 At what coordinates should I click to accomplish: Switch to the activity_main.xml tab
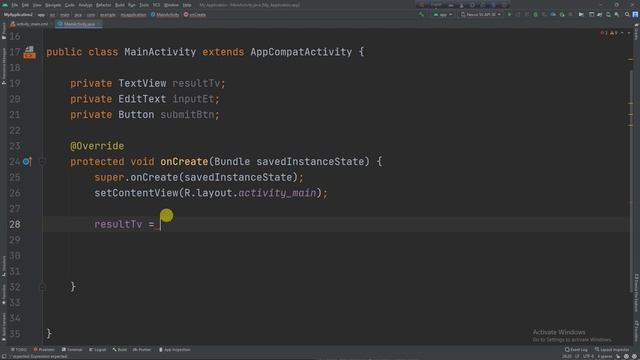coord(29,24)
